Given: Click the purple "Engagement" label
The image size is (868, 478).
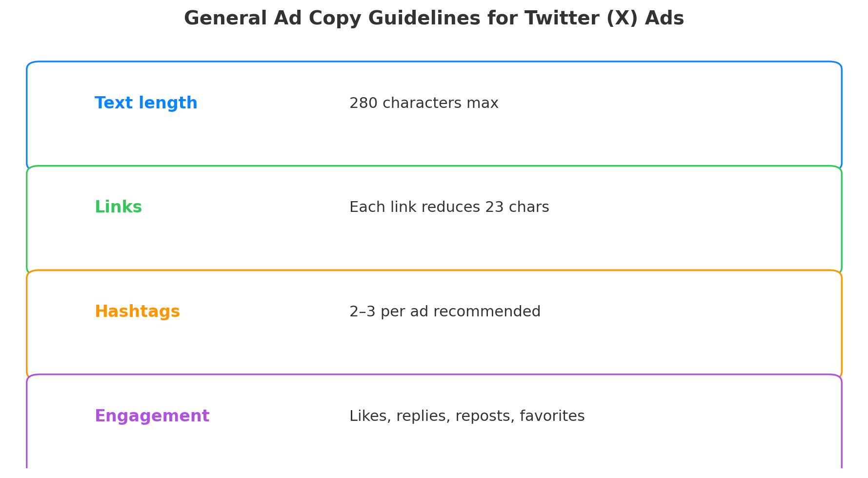Looking at the screenshot, I should coord(152,416).
